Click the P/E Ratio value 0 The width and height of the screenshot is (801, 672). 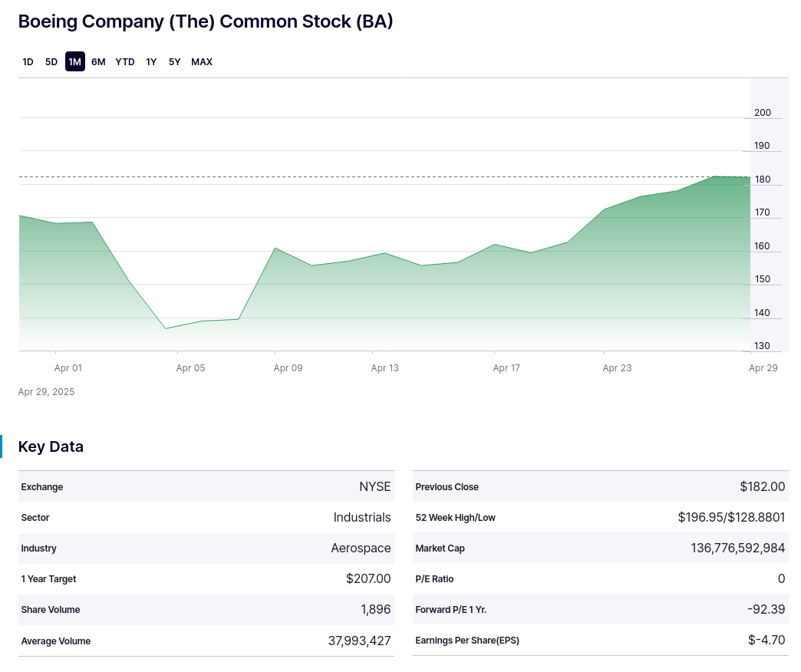(782, 578)
